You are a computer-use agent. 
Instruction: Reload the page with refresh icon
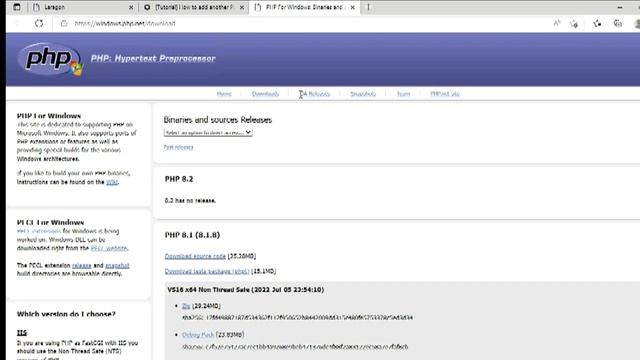coord(39,23)
